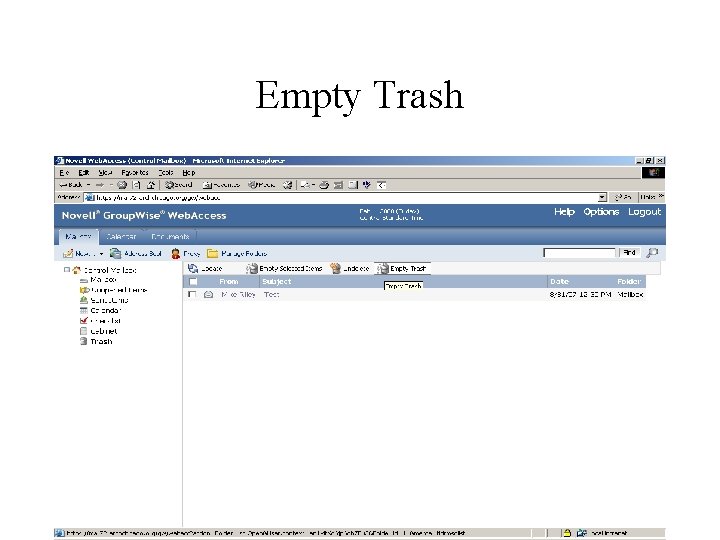Viewport: 720px width, 540px height.
Task: Click the Mike Riley sender name
Action: pos(238,294)
